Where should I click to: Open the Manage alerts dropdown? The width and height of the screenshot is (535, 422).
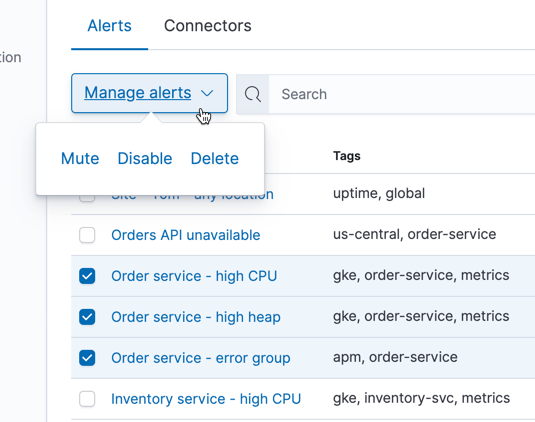coord(149,93)
